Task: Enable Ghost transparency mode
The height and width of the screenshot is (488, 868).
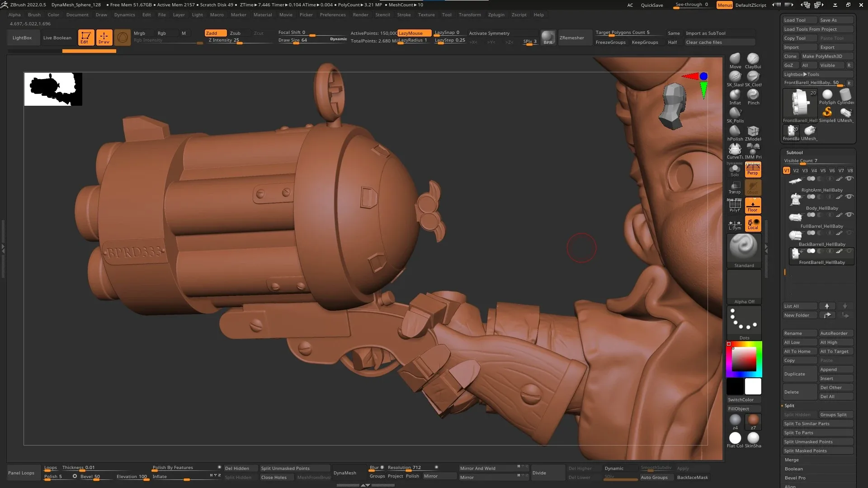Action: (753, 188)
